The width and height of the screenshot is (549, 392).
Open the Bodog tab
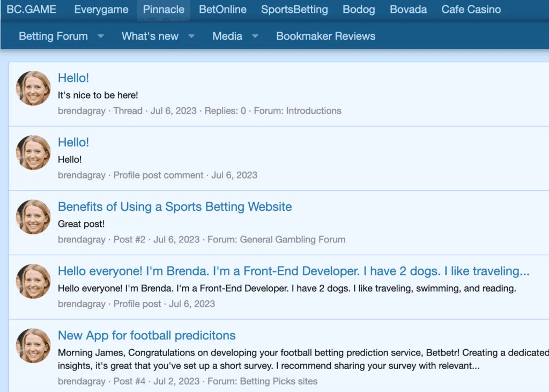pyautogui.click(x=358, y=9)
